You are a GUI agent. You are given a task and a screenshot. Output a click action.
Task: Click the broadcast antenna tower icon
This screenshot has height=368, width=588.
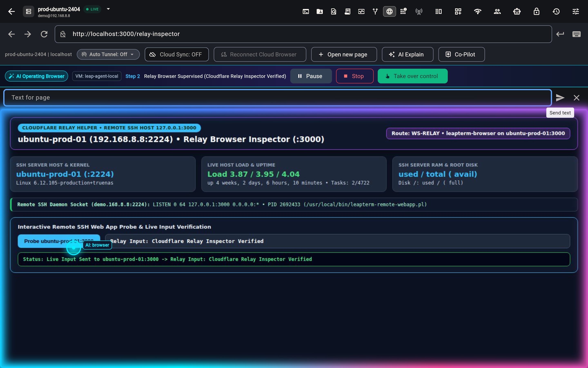point(419,11)
